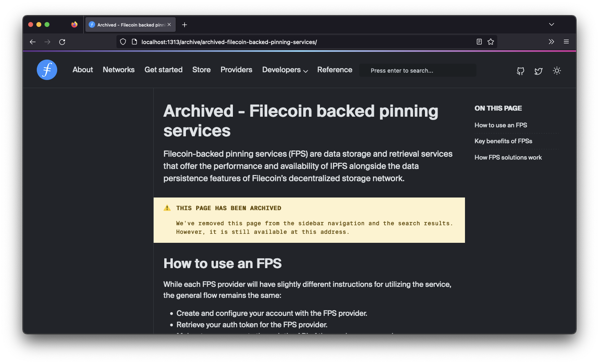The height and width of the screenshot is (364, 599).
Task: Click the 'How to use an FPS' heading
Action: [223, 264]
